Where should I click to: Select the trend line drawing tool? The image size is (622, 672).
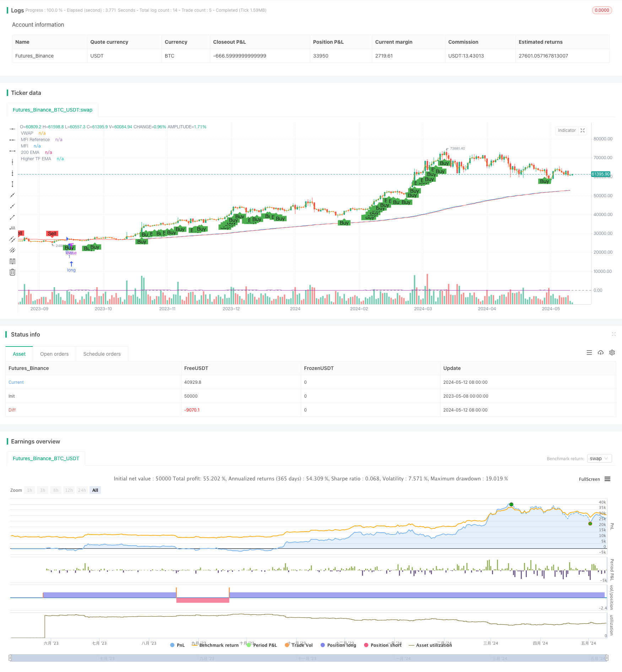coord(12,195)
